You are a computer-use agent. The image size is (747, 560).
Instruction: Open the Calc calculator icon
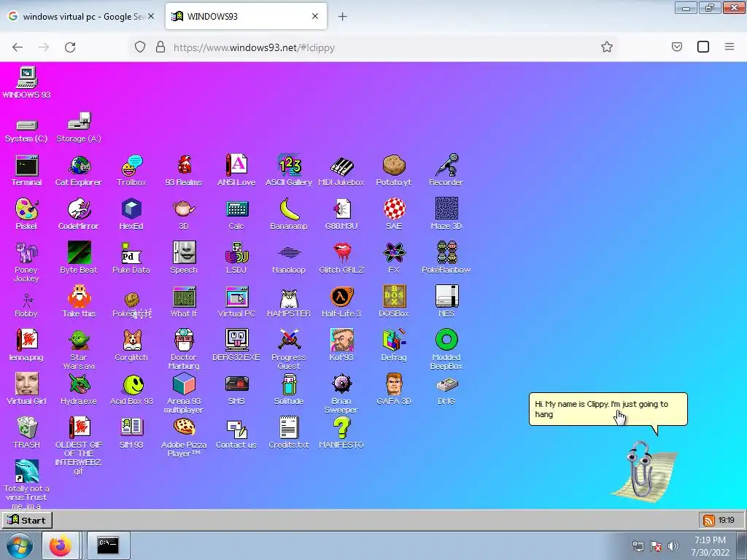pyautogui.click(x=236, y=209)
